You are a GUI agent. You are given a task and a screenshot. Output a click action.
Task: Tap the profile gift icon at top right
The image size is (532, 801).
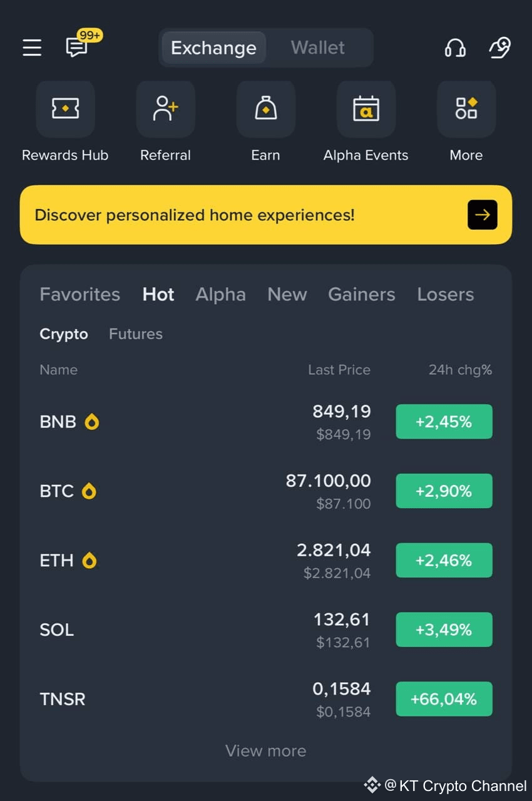[499, 48]
